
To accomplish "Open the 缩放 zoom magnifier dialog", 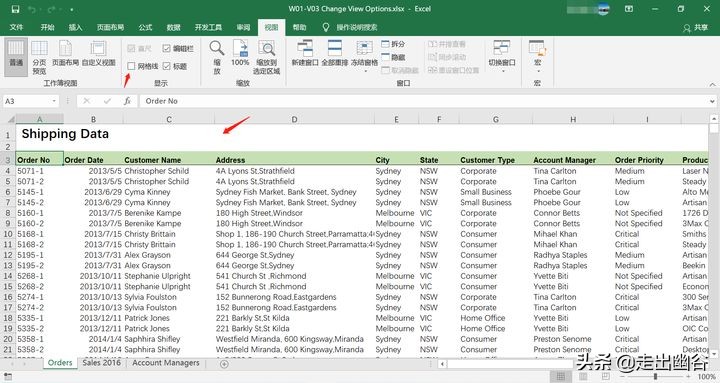I will [217, 57].
